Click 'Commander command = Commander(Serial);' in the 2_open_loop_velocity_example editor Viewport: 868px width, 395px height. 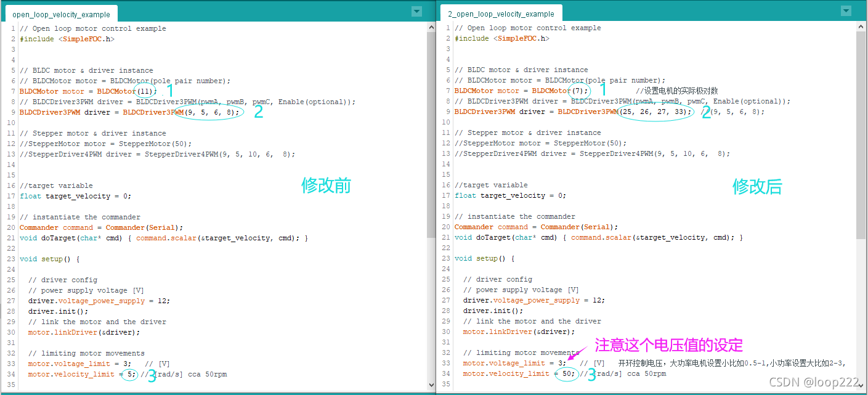(x=537, y=227)
